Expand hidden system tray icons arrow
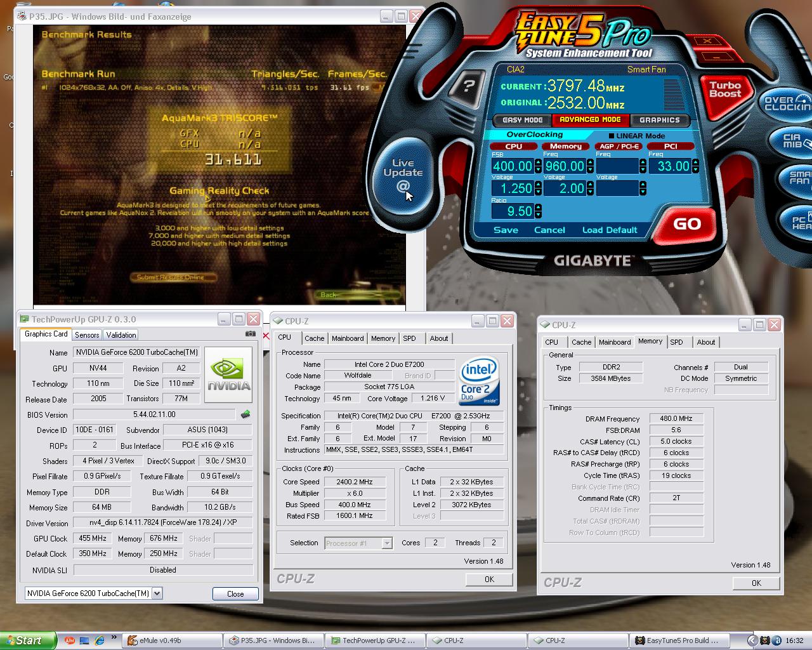 [x=752, y=640]
